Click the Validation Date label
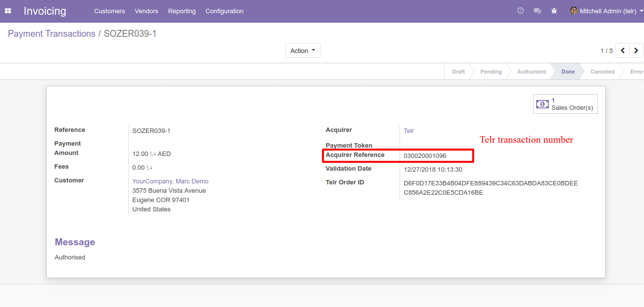The width and height of the screenshot is (644, 307). 349,169
